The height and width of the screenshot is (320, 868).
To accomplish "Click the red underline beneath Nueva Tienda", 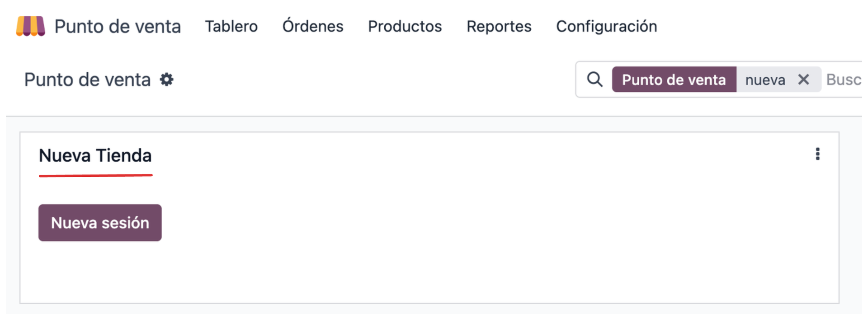I will click(95, 175).
